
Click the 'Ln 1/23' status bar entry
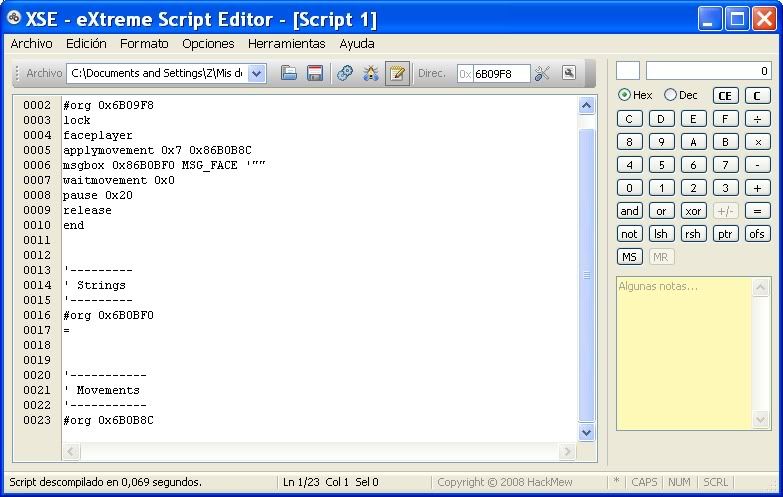301,482
